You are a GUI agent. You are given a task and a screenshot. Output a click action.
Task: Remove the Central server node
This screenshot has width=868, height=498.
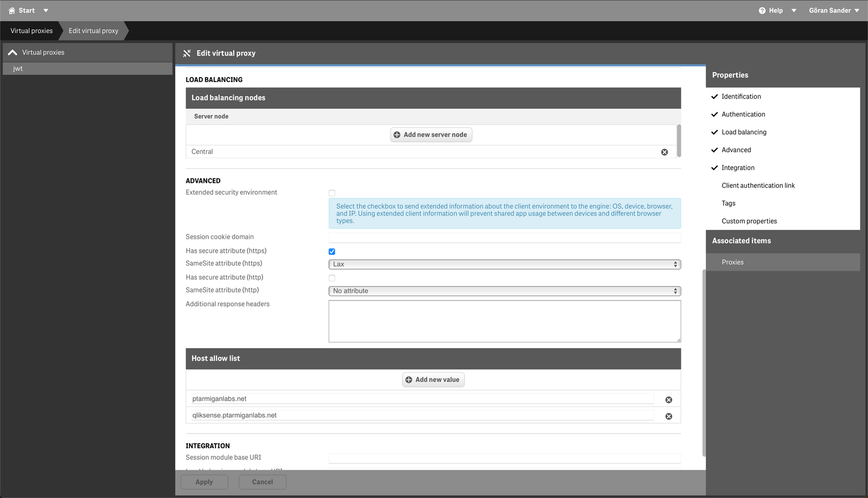pos(664,152)
